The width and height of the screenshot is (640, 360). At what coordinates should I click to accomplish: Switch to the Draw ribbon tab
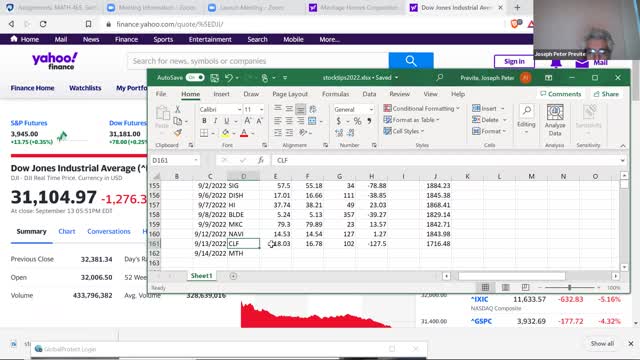(x=251, y=94)
